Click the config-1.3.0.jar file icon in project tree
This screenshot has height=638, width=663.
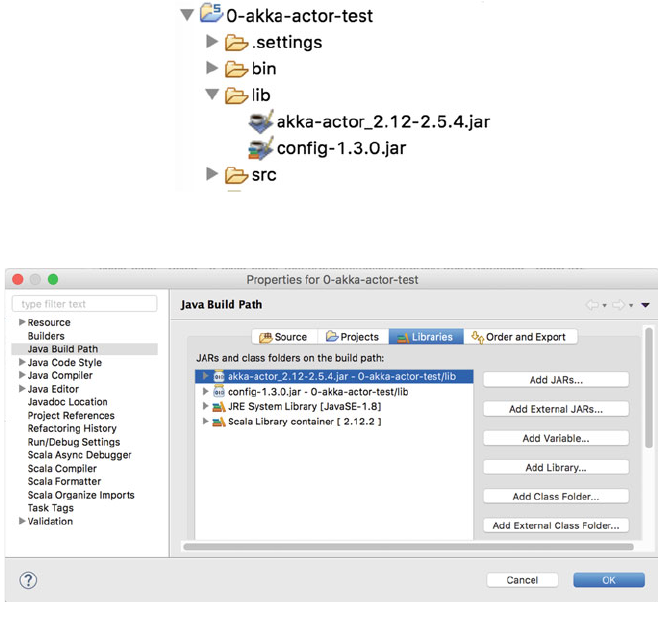[260, 148]
